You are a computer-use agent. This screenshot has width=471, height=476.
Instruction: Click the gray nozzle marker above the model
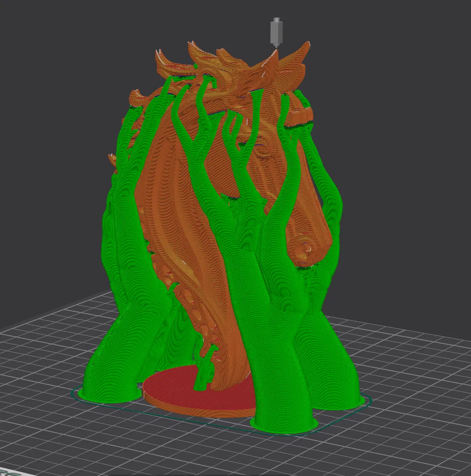(x=276, y=32)
